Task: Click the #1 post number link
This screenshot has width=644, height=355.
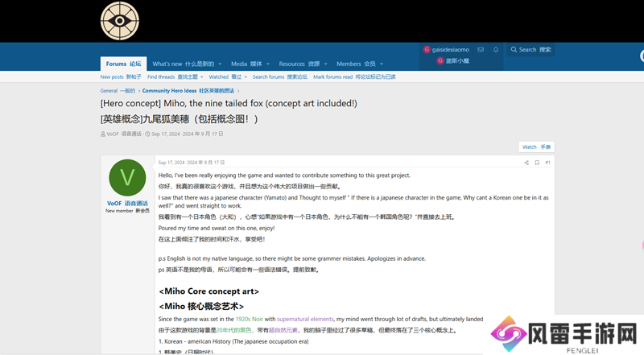Action: (x=547, y=163)
